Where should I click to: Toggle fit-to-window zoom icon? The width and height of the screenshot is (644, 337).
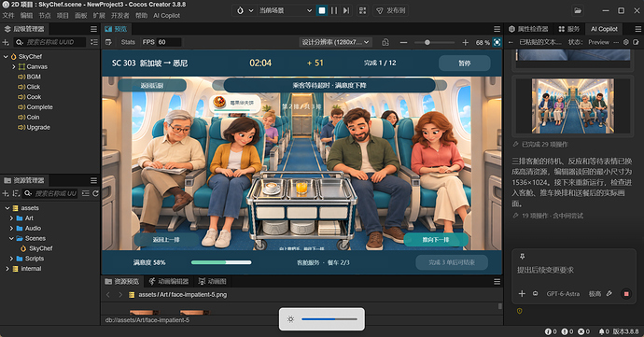pyautogui.click(x=497, y=42)
